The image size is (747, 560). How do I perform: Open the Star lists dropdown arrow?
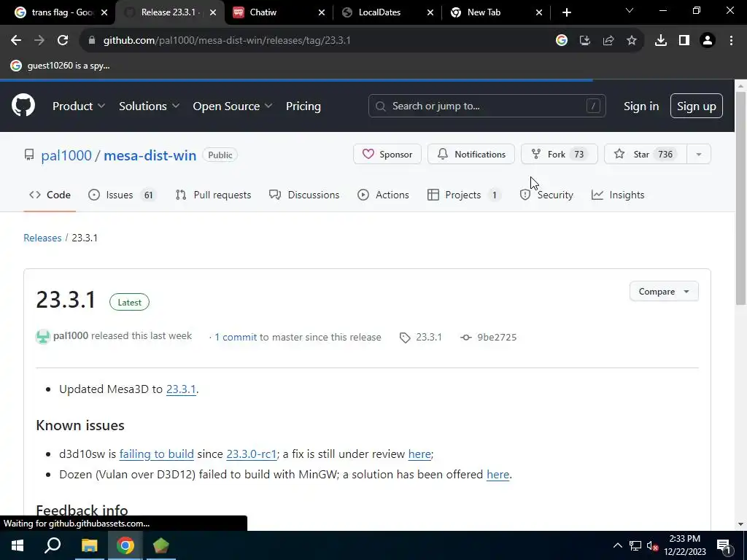click(698, 155)
